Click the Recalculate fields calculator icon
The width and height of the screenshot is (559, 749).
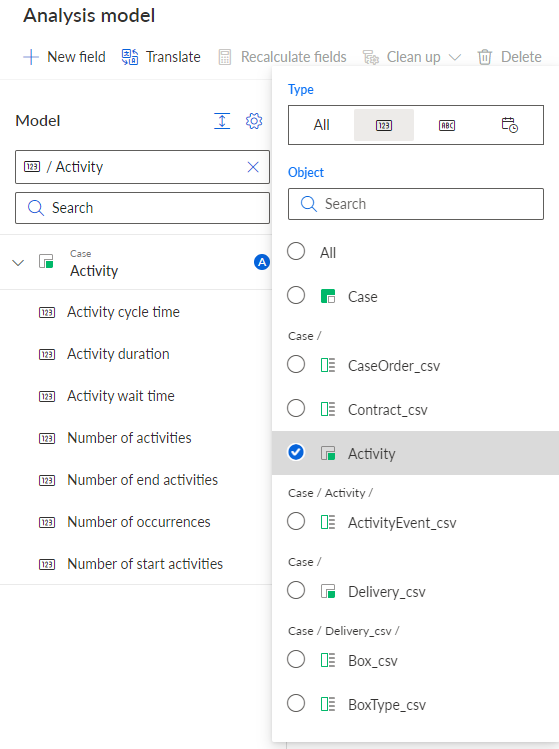click(225, 57)
